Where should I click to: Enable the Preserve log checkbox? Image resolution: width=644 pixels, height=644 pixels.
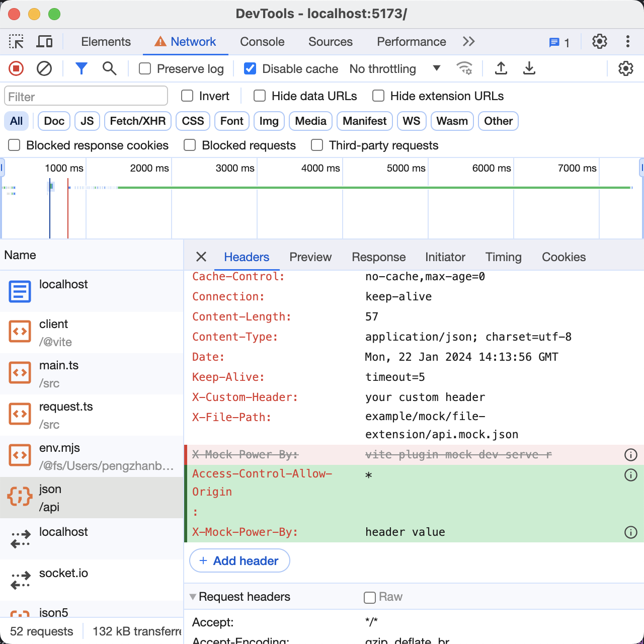point(145,68)
